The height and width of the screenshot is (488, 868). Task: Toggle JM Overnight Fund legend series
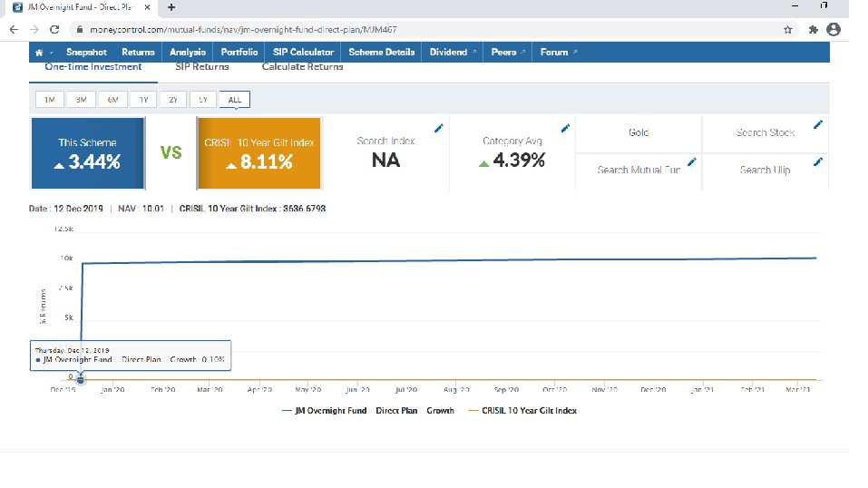pyautogui.click(x=368, y=411)
